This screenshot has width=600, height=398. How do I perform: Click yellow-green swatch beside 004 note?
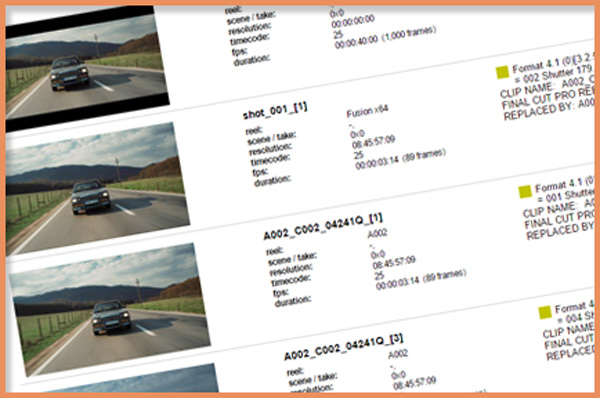(545, 312)
